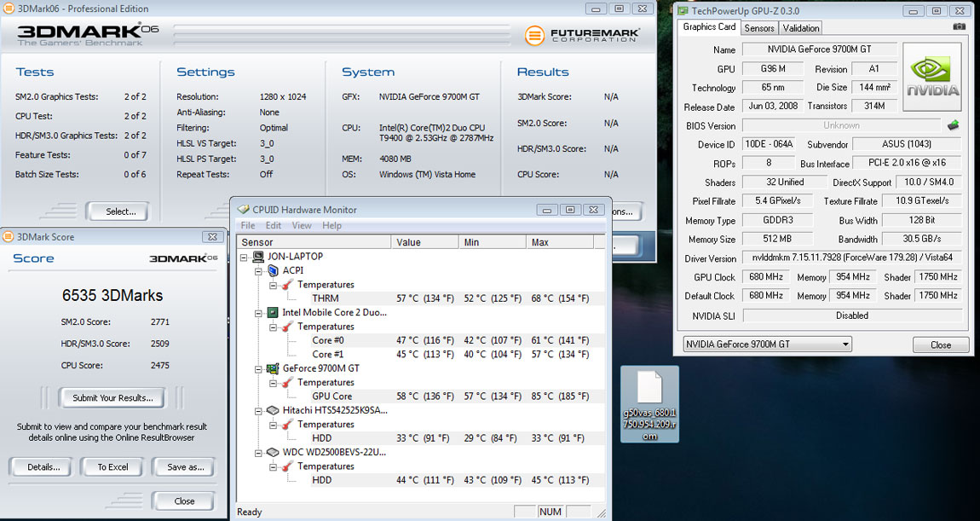Click Close button in GPU-Z window

click(941, 344)
